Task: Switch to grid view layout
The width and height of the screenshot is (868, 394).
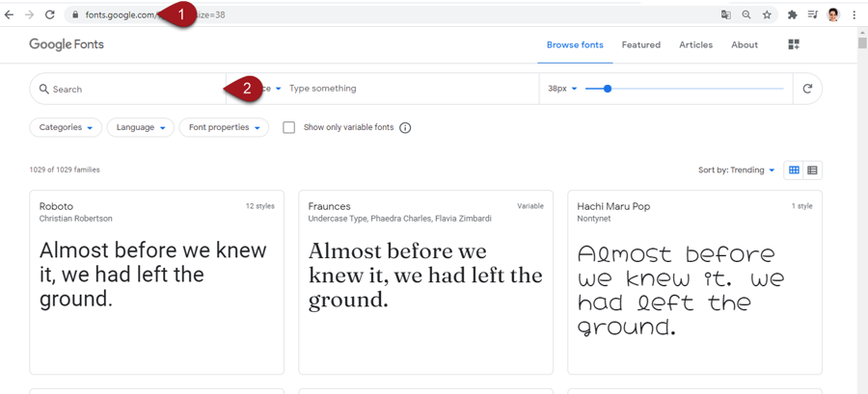Action: (794, 171)
